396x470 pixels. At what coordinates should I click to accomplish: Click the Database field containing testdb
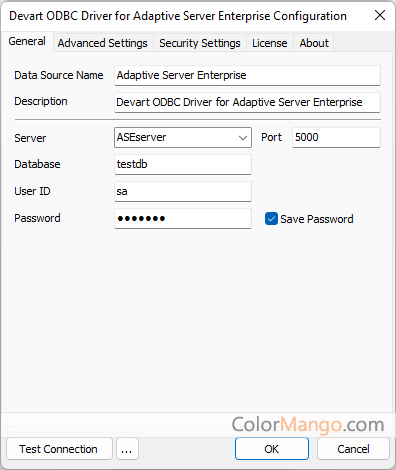pos(183,164)
